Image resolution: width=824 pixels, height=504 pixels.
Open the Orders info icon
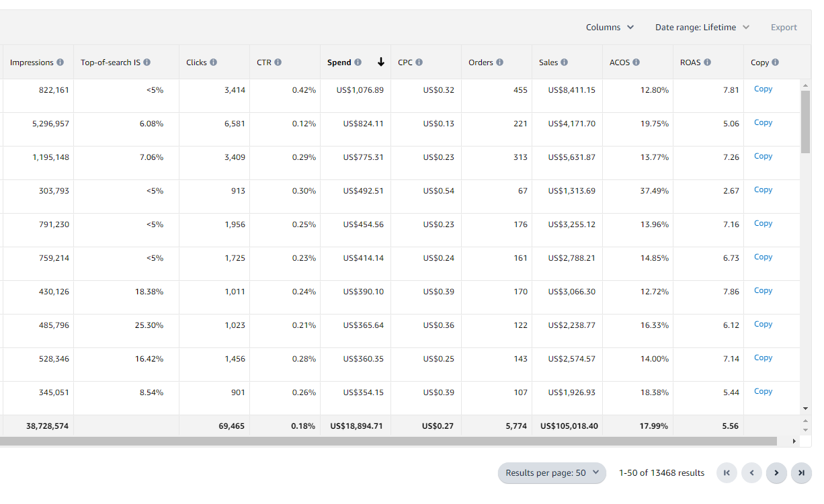pos(499,62)
